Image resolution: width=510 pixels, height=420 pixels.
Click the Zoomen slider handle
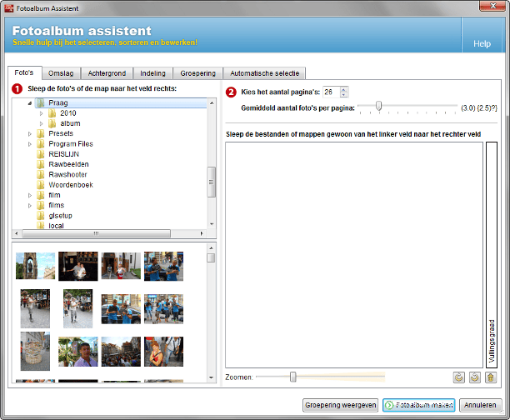pos(293,377)
